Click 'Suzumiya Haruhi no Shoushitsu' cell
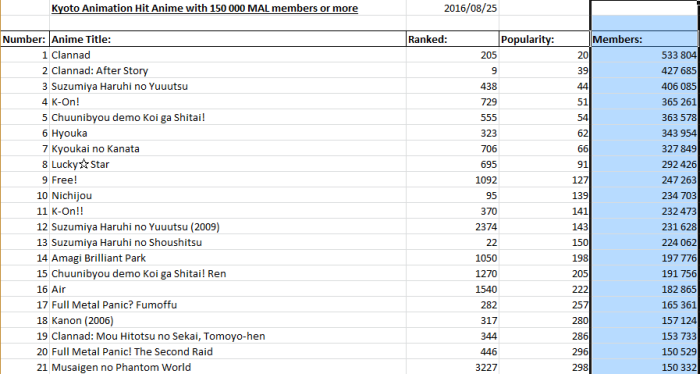 tap(228, 242)
